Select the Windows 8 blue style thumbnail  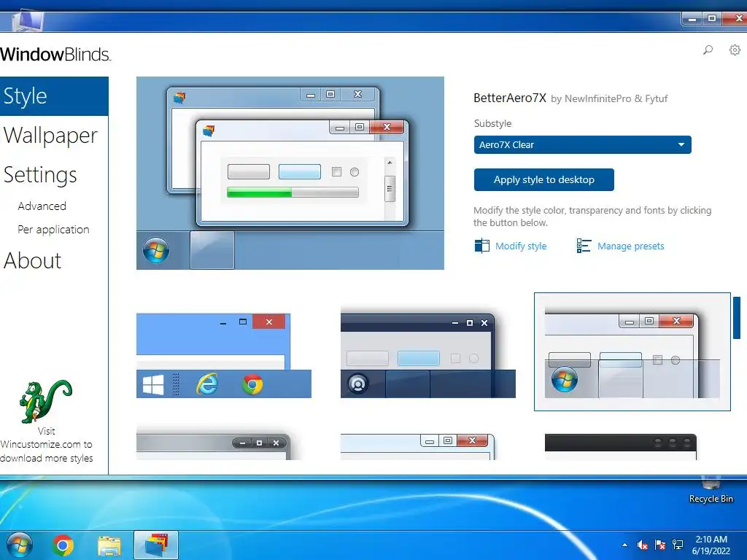pyautogui.click(x=223, y=355)
